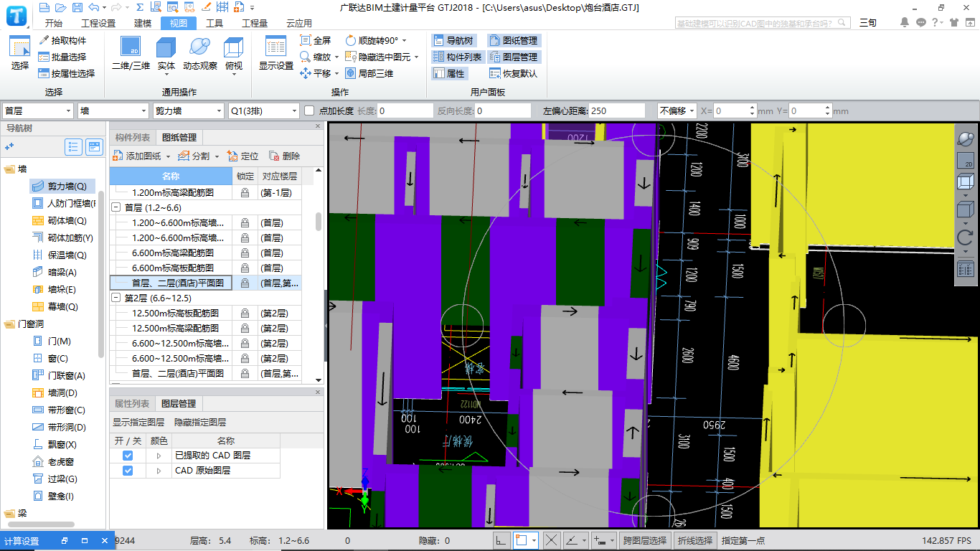Toggle the 图层管理 panel button
This screenshot has width=980, height=551.
click(513, 57)
